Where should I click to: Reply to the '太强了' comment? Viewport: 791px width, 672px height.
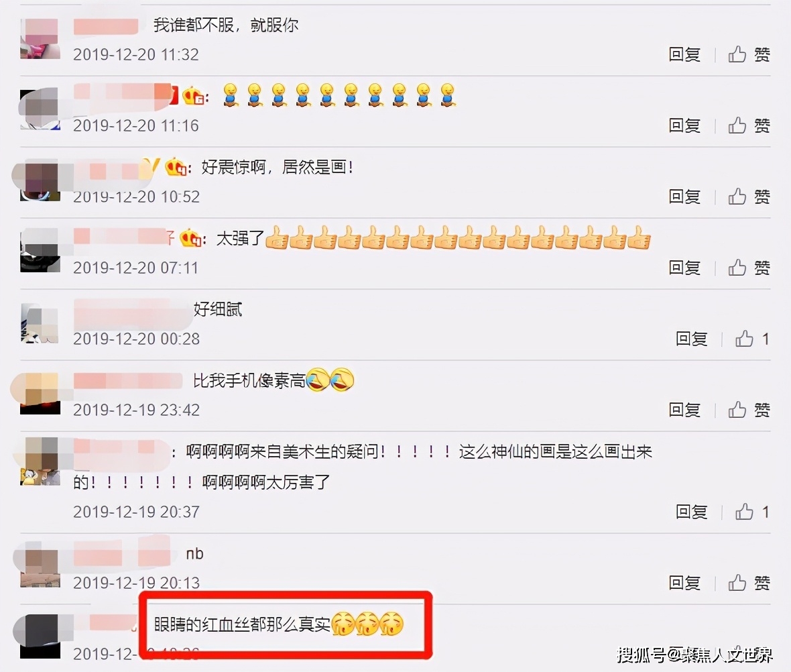point(684,268)
